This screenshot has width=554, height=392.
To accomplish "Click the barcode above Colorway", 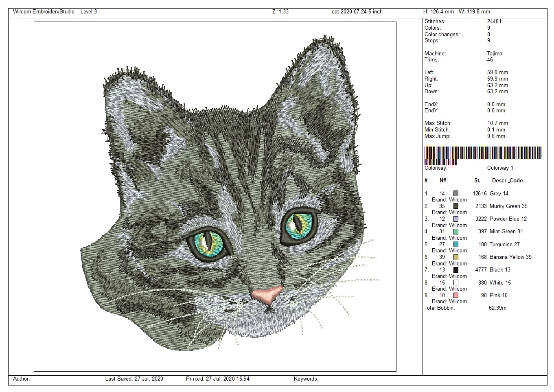I will pyautogui.click(x=483, y=155).
